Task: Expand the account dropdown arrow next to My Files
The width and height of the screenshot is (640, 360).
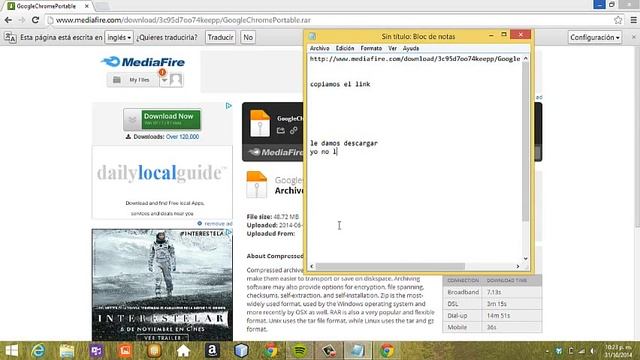Action: point(164,80)
